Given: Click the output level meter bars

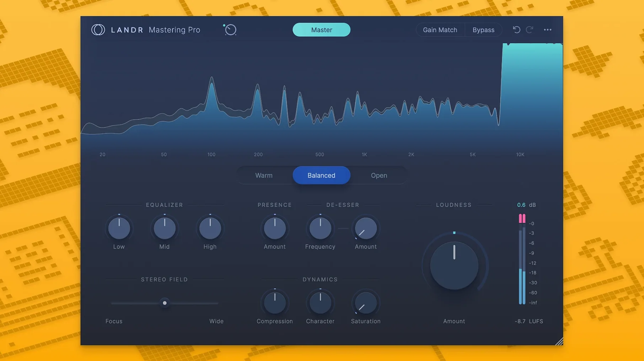Looking at the screenshot, I should click(522, 259).
